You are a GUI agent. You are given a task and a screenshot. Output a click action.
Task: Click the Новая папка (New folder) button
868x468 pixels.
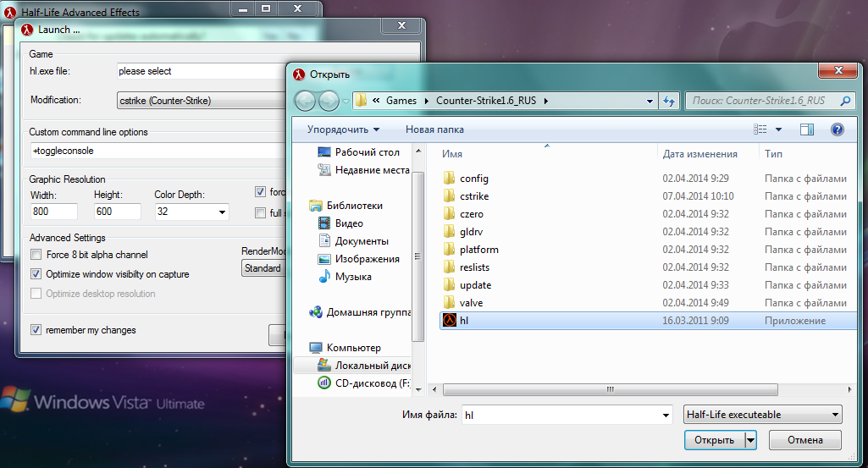point(434,129)
